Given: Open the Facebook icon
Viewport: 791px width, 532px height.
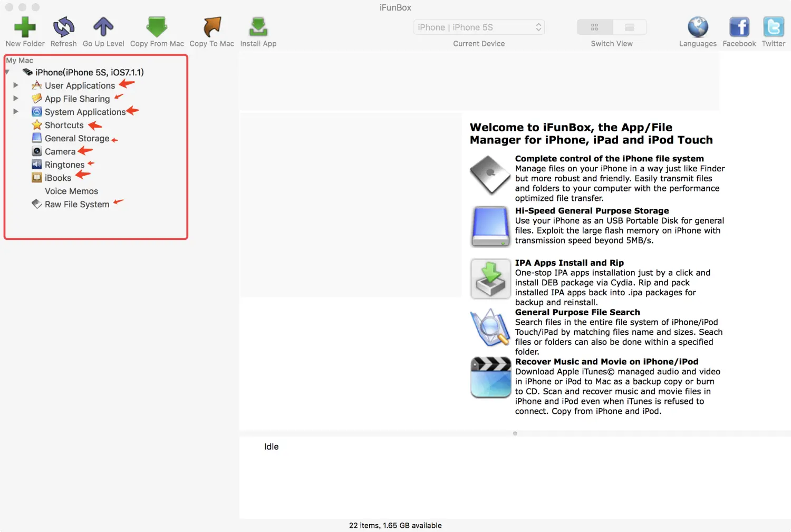Looking at the screenshot, I should pyautogui.click(x=739, y=27).
